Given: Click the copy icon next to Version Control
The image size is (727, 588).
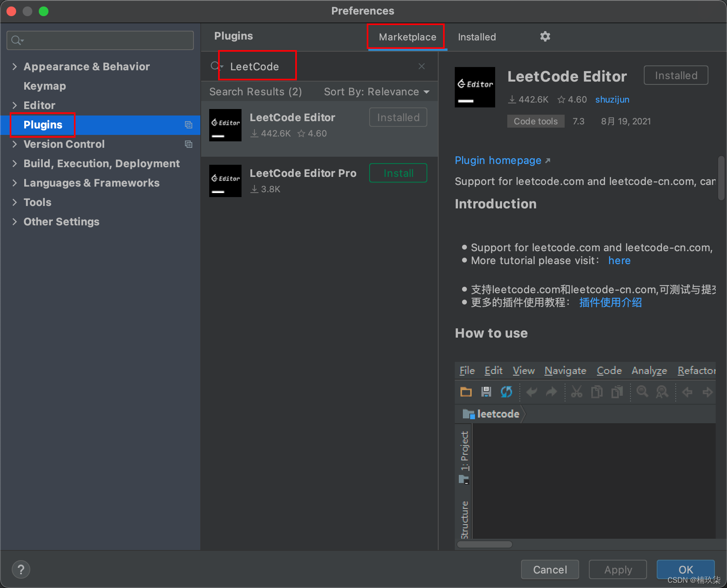Looking at the screenshot, I should (x=189, y=144).
